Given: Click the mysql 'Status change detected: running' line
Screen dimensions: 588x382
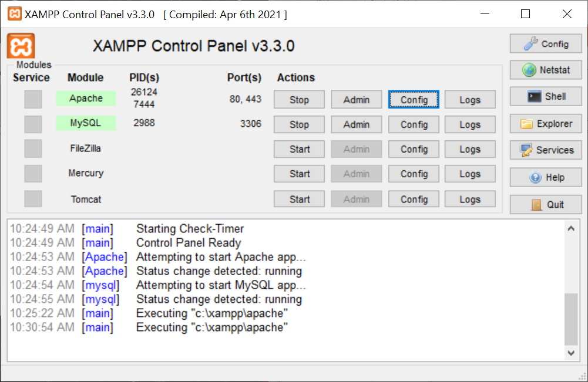Looking at the screenshot, I should [219, 299].
